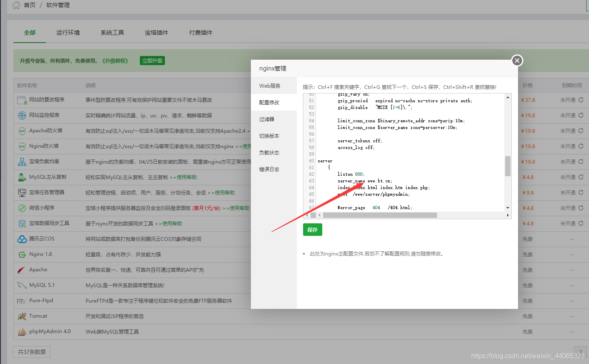Open 配置修改 section in nginx dialog
The width and height of the screenshot is (589, 364).
[x=274, y=102]
